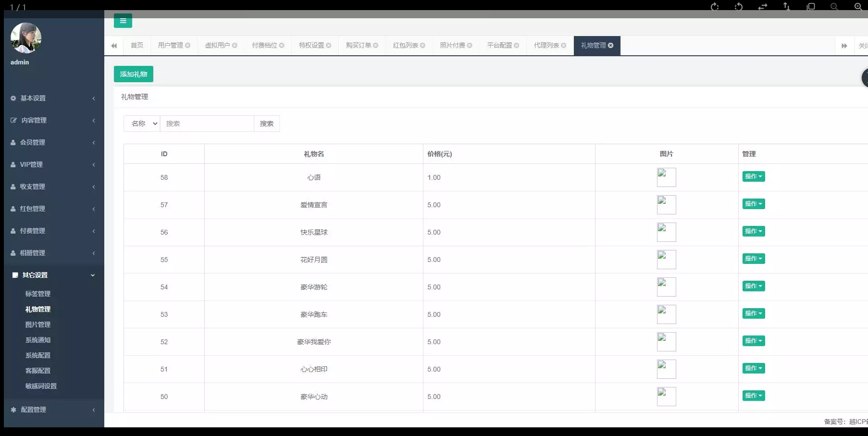This screenshot has height=436, width=868.
Task: Open the 操作 dropdown for gift 心语
Action: coord(753,176)
